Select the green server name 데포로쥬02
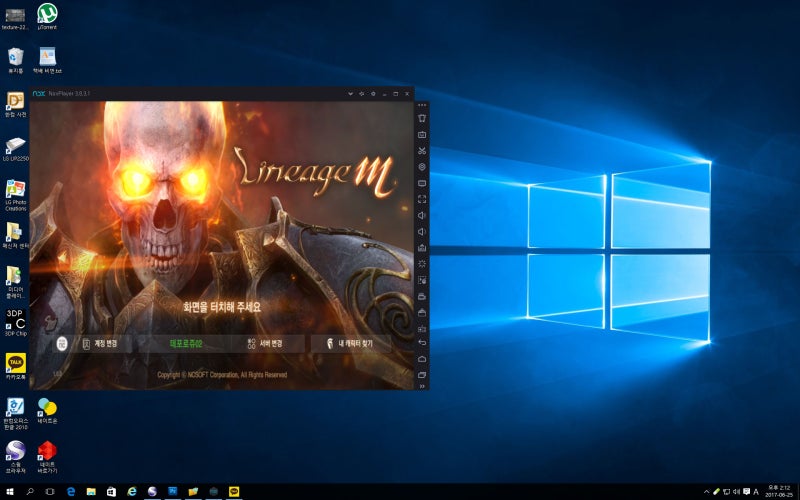 [x=186, y=344]
